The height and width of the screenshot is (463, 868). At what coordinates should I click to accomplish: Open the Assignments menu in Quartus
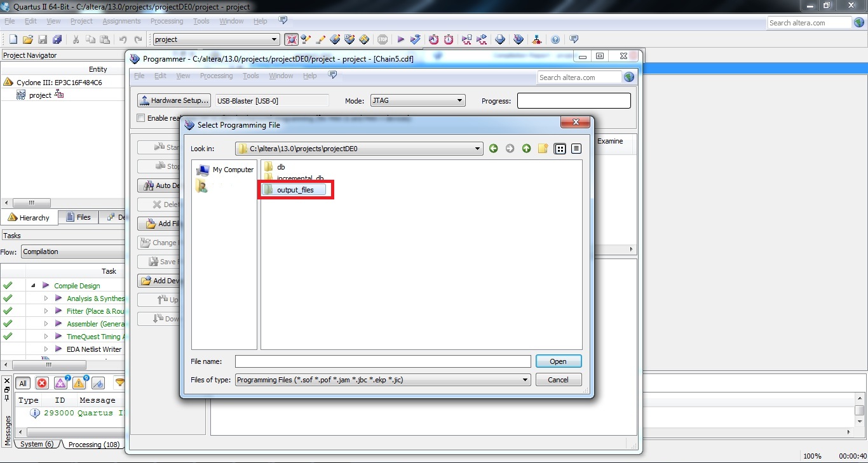click(x=121, y=21)
